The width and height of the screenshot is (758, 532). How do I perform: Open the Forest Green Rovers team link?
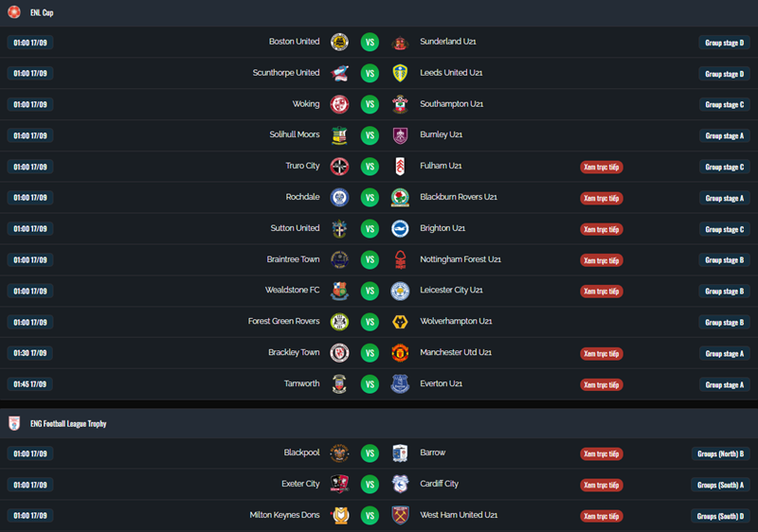[283, 322]
